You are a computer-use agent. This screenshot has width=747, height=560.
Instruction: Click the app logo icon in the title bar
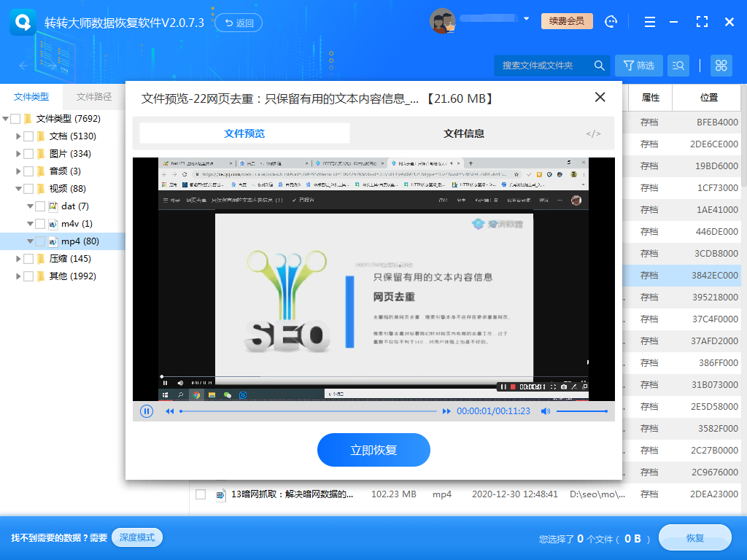(23, 22)
